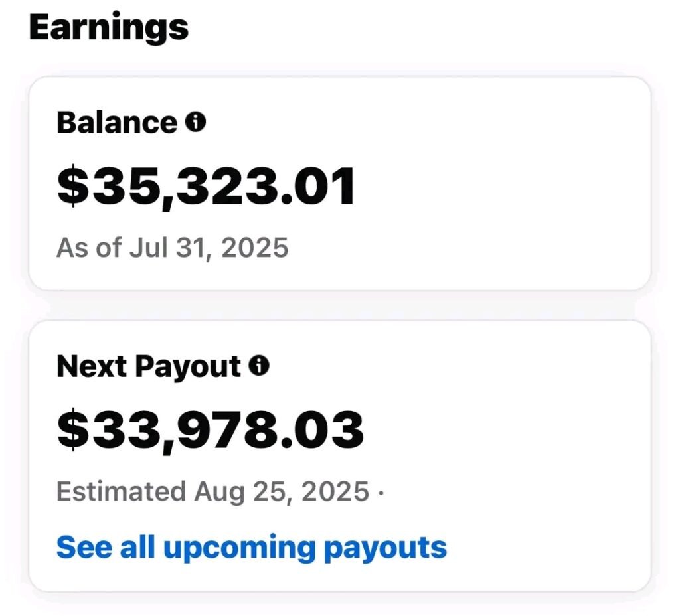Open the See all upcoming payouts link
Screen dimensions: 680x616
251,548
